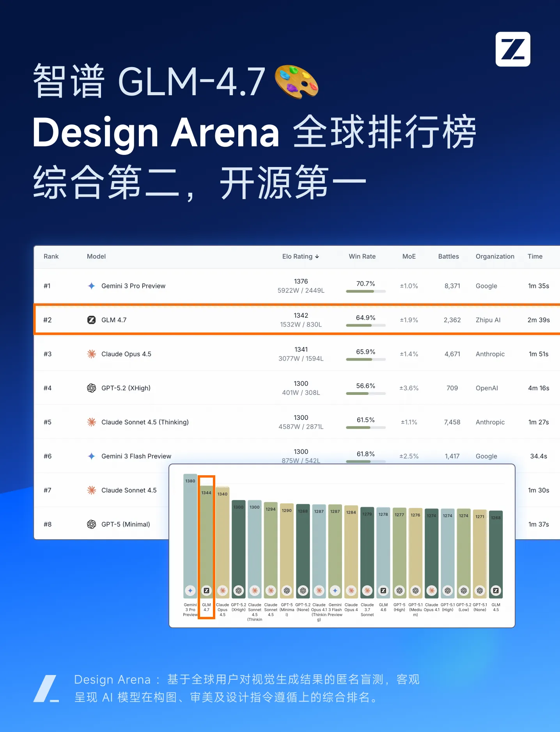The width and height of the screenshot is (560, 732).
Task: Click the Organization column header
Action: coord(495,256)
